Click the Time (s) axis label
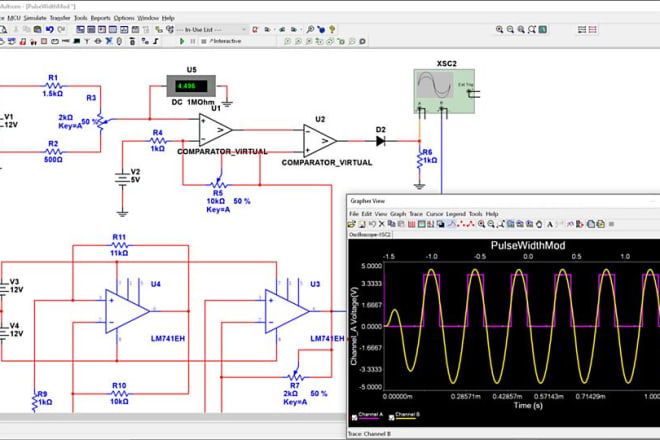 (528, 405)
